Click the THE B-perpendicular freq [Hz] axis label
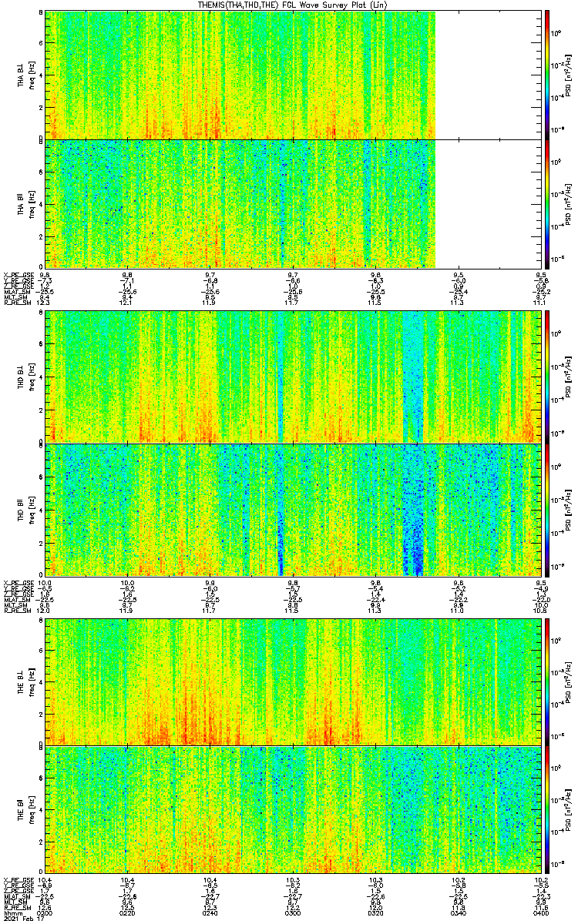 coord(31,682)
